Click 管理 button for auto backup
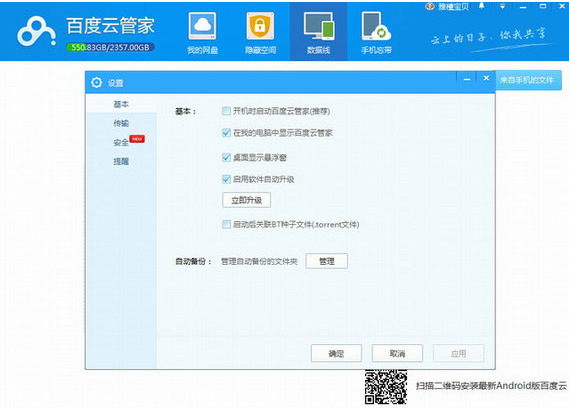 (x=327, y=261)
